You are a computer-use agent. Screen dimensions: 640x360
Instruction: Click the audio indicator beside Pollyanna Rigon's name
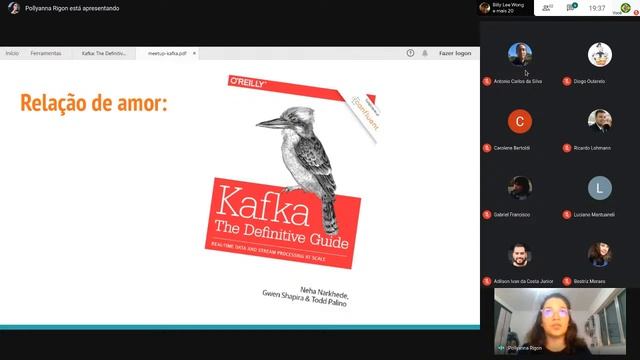pyautogui.click(x=501, y=348)
